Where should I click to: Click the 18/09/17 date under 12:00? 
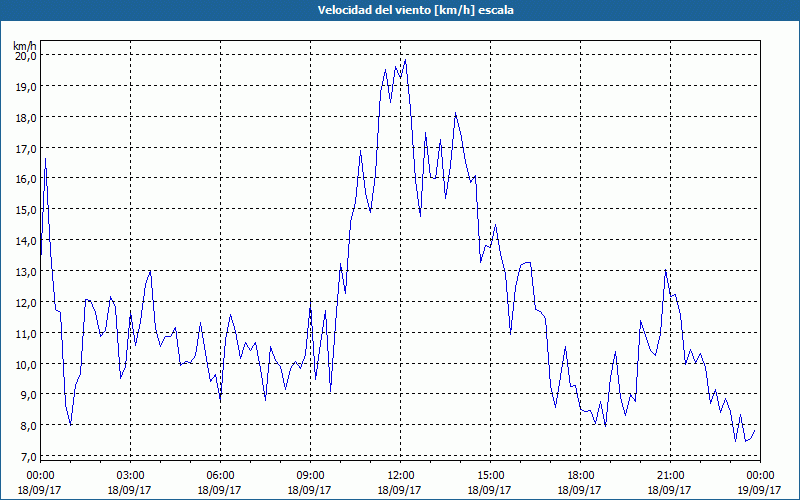click(x=399, y=490)
